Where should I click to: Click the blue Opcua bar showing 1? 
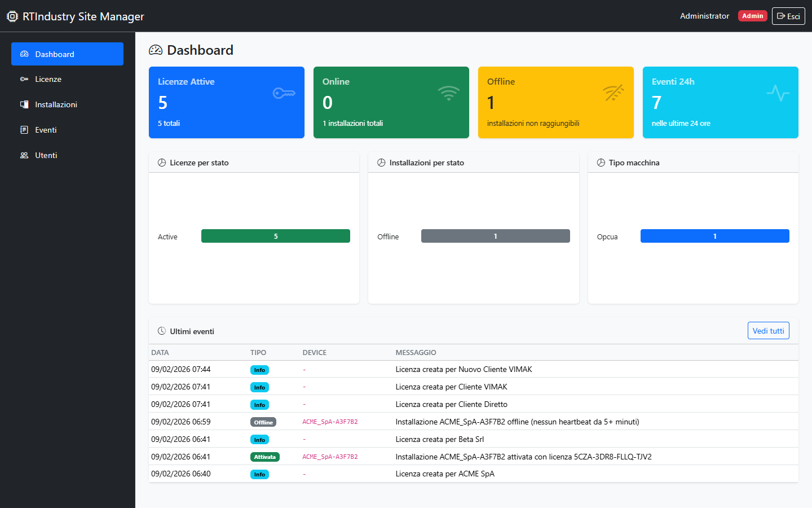pos(715,236)
